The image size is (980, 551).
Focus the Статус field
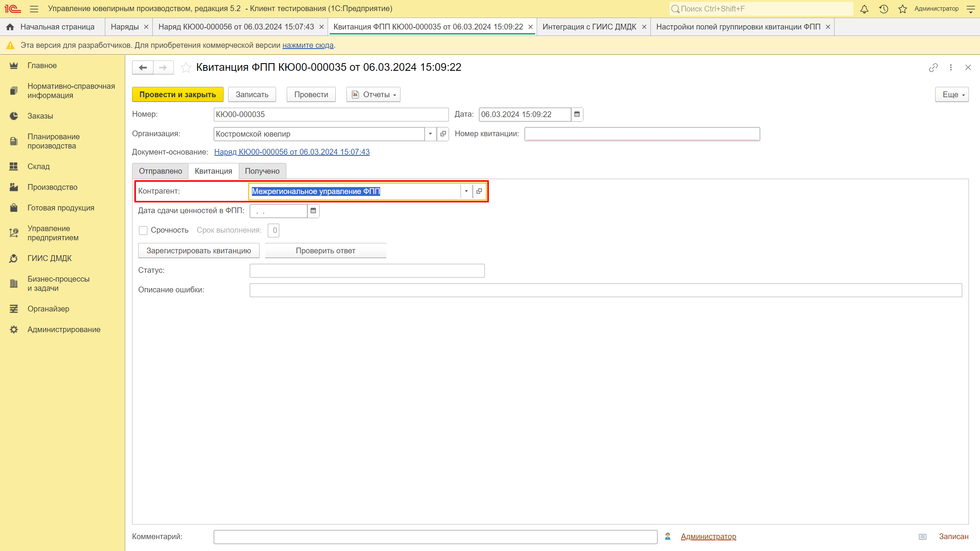367,271
